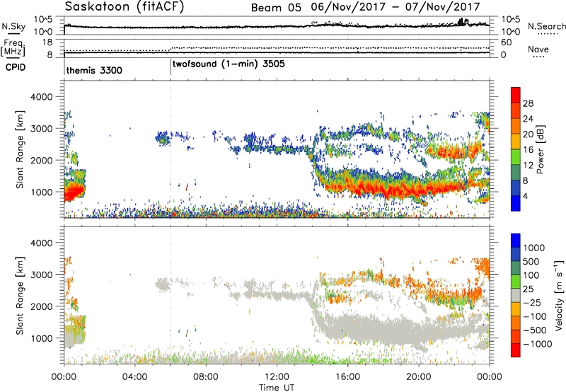Select the twofsound (1-min) 3505 CPID entry
Screen dimensions: 566x392
click(229, 64)
